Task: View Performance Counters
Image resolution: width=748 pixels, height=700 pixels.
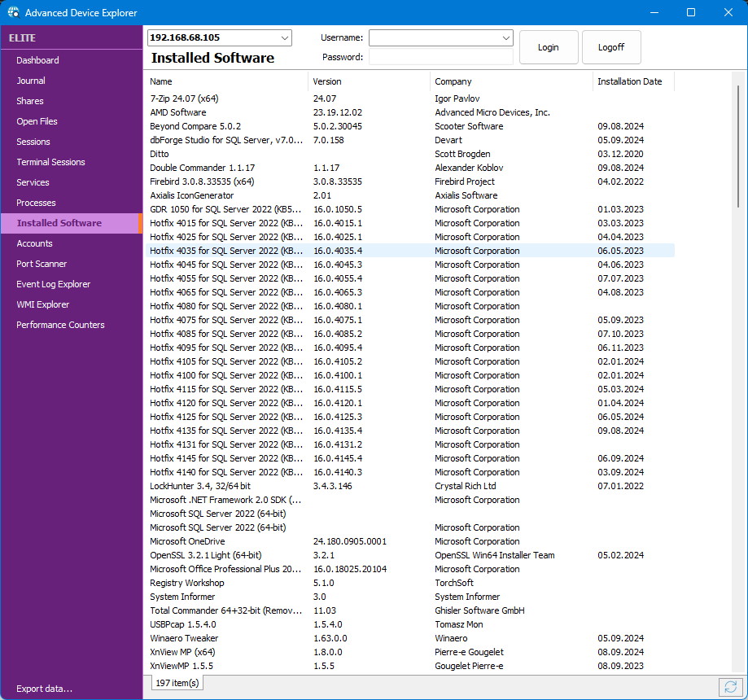Action: coord(72,325)
